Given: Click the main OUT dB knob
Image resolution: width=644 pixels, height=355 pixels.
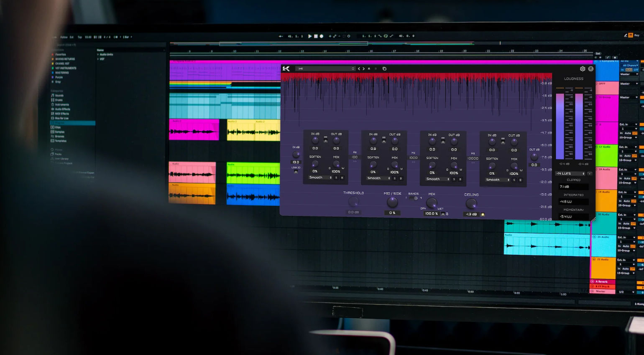Looking at the screenshot, I should pos(534,157).
